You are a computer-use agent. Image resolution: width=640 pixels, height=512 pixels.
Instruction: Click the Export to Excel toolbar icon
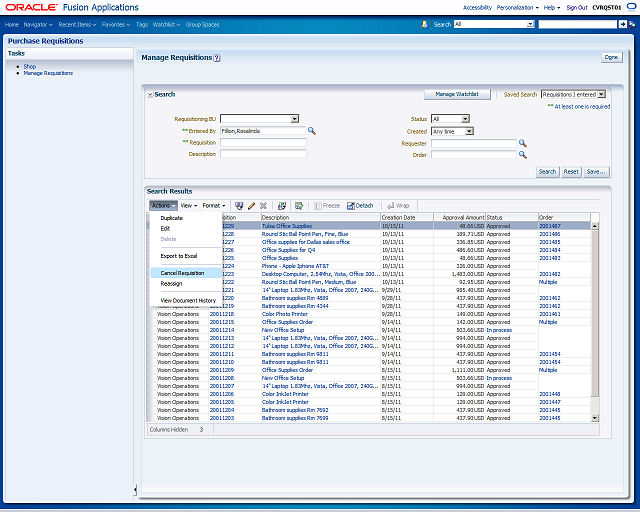tap(282, 206)
